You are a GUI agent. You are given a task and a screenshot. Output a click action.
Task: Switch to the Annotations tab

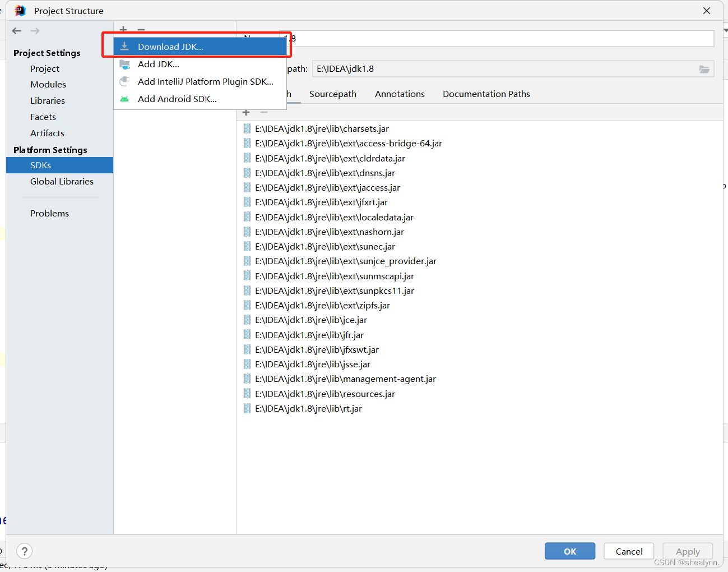[x=399, y=94]
